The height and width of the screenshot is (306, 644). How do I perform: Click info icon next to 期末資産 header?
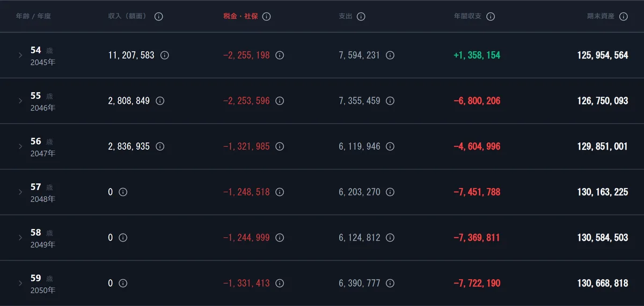[x=623, y=17]
